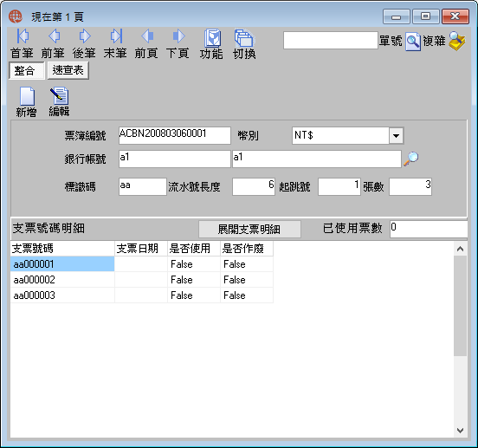478x448 pixels.
Task: Go to previous page with 前頁
Action: (x=147, y=36)
